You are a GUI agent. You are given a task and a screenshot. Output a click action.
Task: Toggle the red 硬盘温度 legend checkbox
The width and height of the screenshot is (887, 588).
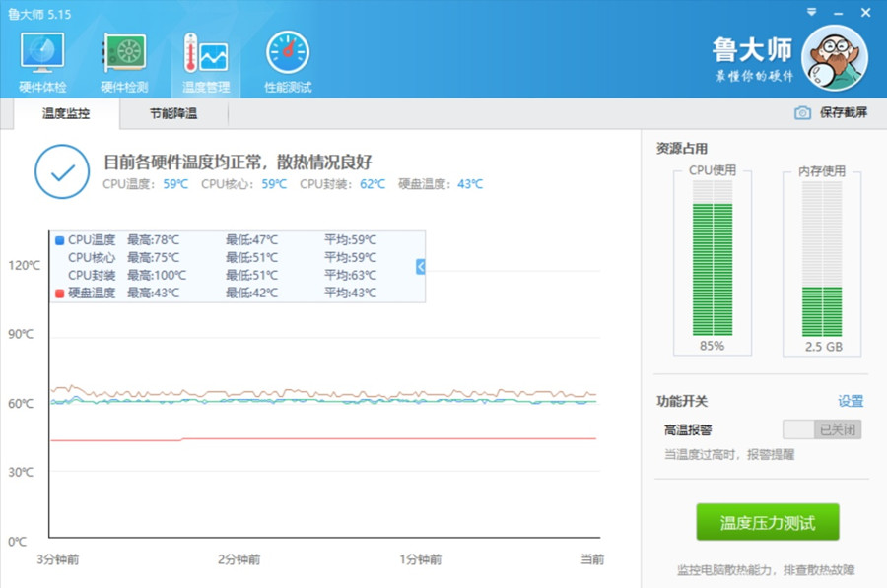pos(60,294)
